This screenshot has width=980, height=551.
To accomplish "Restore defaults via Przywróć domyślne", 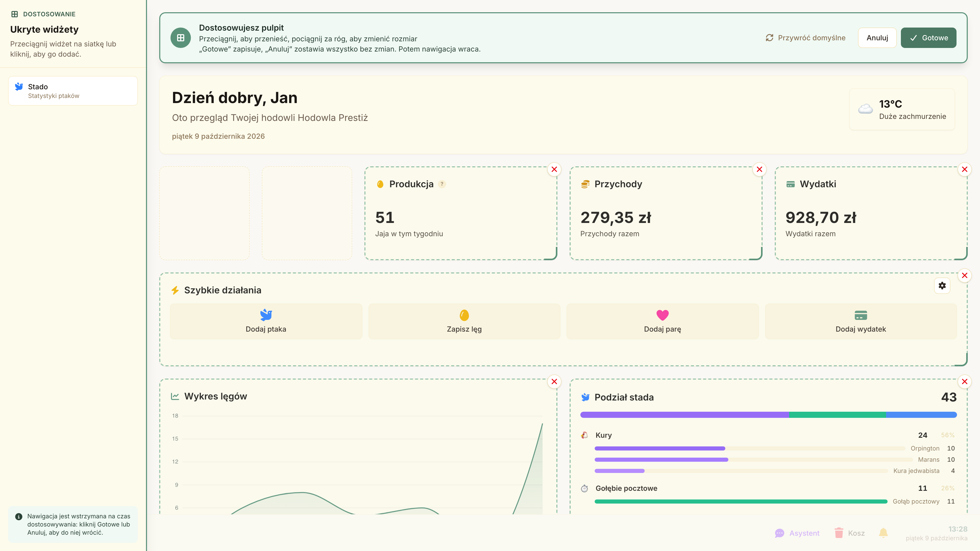I will [806, 38].
